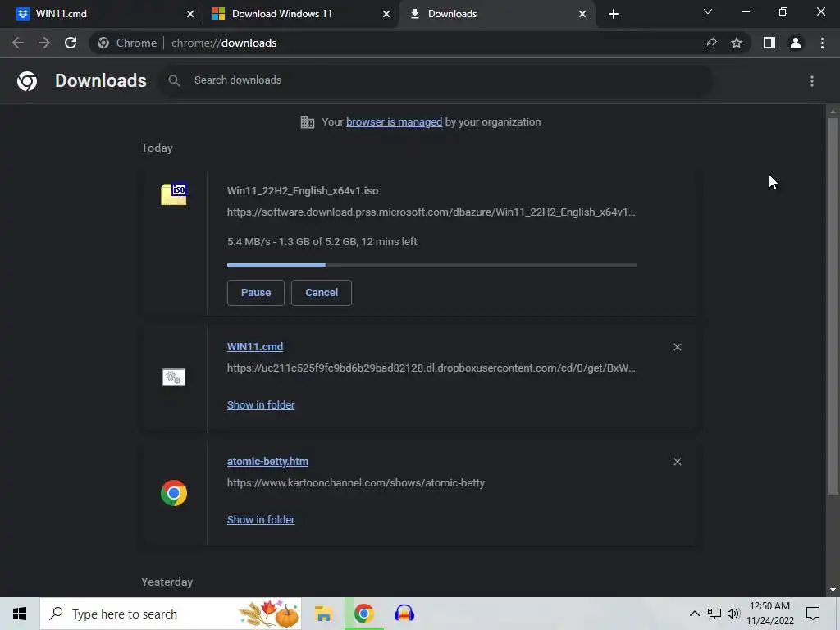Click the share page icon in address bar
Screen dimensions: 840x630
pyautogui.click(x=710, y=43)
